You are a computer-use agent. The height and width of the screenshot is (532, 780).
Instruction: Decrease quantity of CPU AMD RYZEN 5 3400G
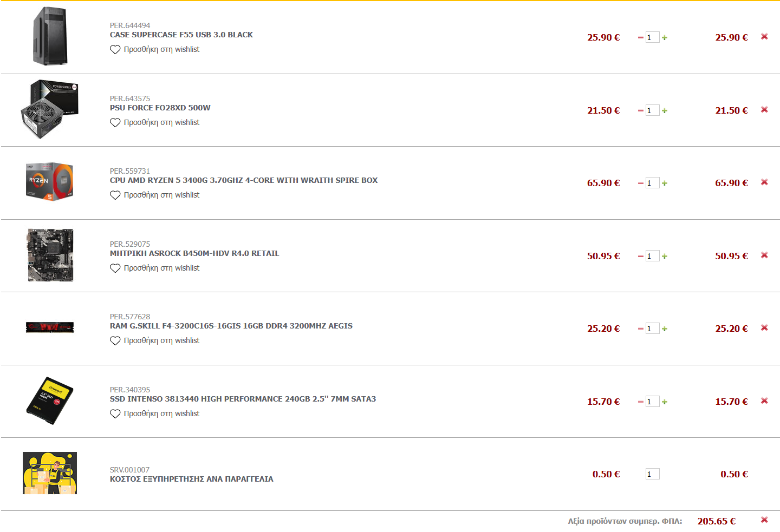pos(641,183)
